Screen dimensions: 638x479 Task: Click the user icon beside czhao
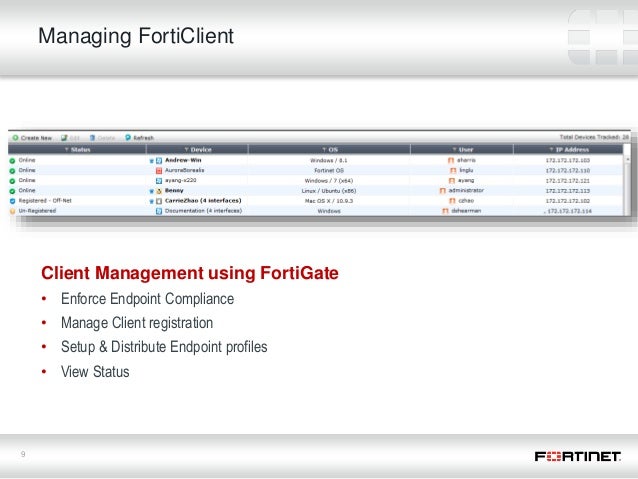[452, 201]
